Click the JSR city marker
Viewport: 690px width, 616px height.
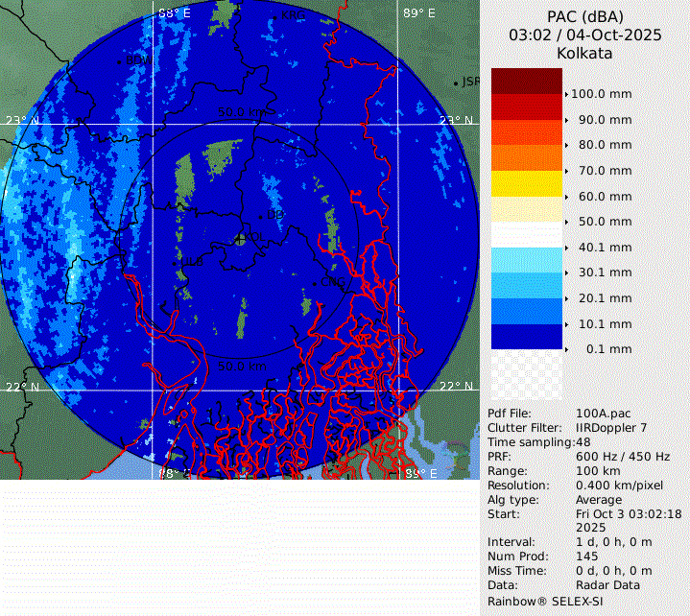click(456, 83)
